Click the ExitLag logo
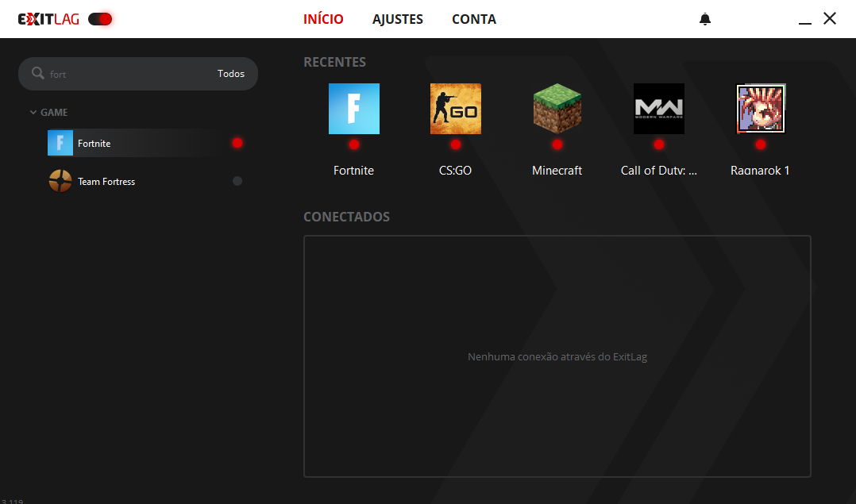 coord(48,19)
